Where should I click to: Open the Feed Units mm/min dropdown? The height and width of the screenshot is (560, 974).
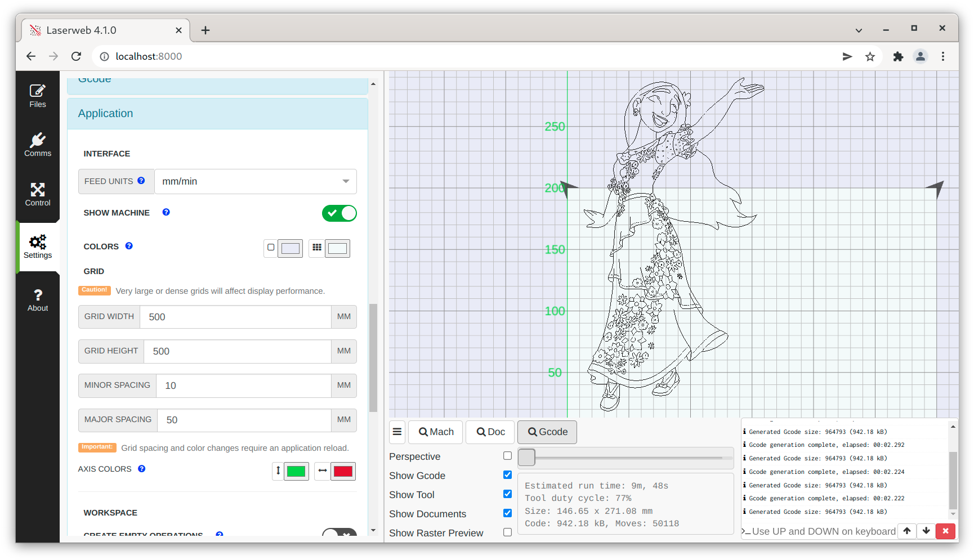click(256, 181)
